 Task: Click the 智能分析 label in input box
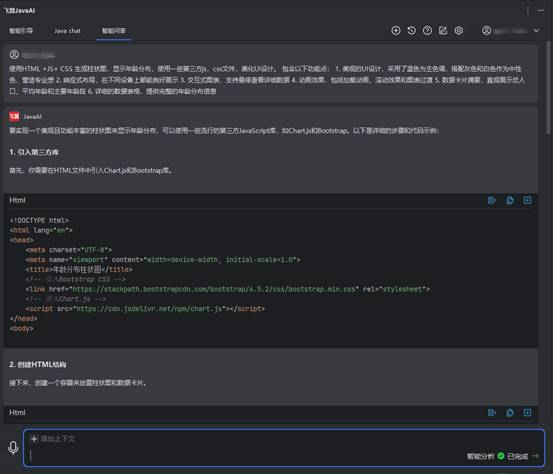[x=481, y=456]
